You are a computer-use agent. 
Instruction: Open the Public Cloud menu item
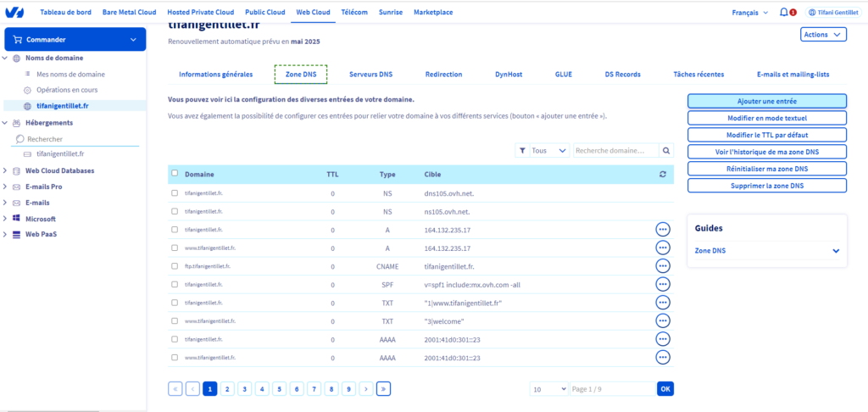tap(266, 13)
